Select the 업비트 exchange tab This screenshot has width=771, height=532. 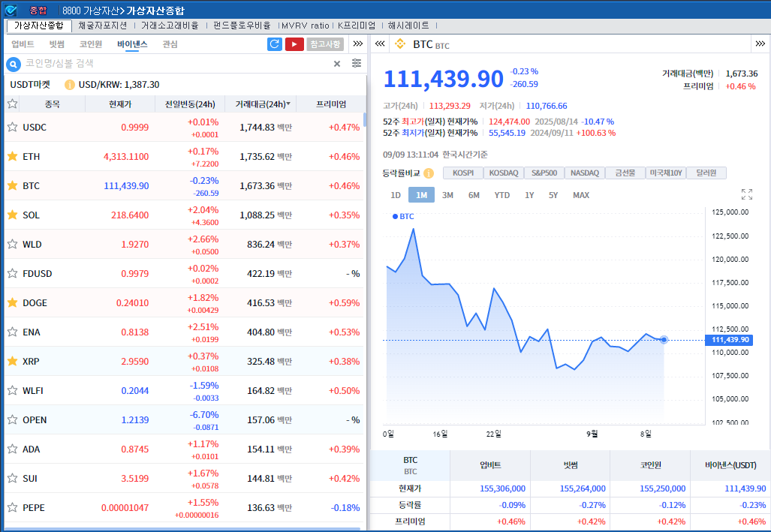click(23, 44)
